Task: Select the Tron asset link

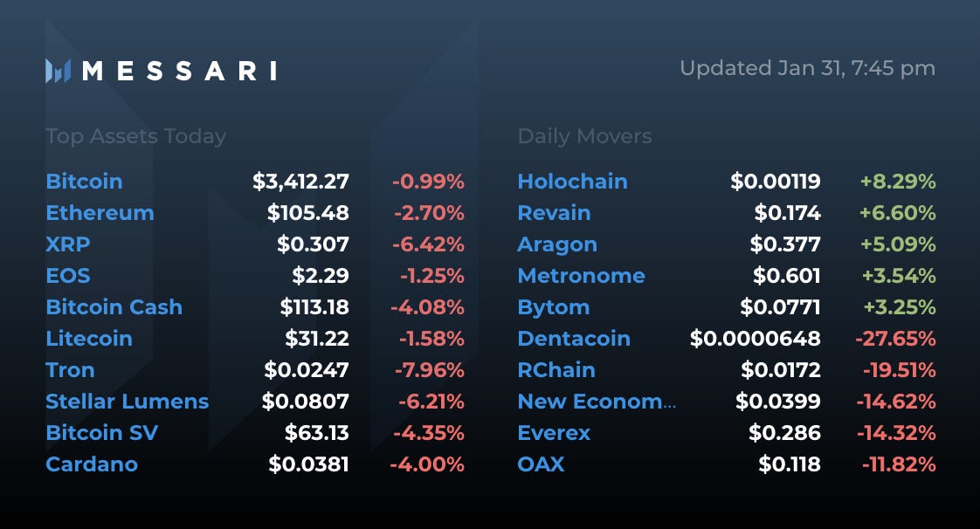Action: (x=70, y=370)
